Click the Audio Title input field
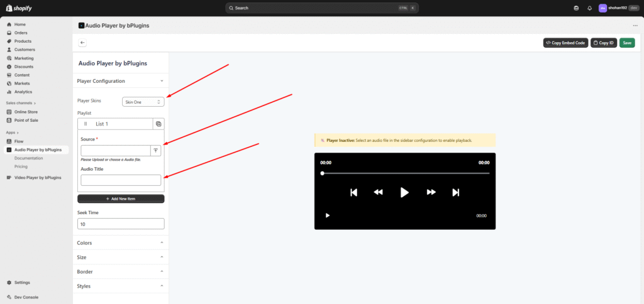Screen dimensions: 644x304 [x=121, y=180]
